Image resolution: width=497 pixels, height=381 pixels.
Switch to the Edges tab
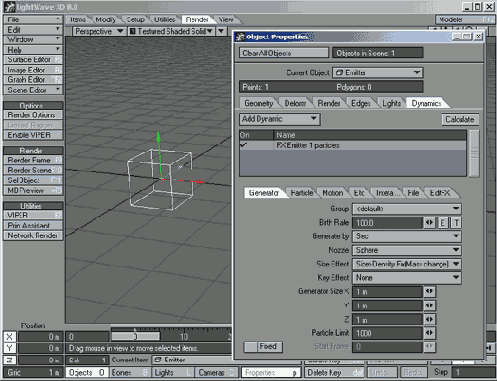[361, 103]
